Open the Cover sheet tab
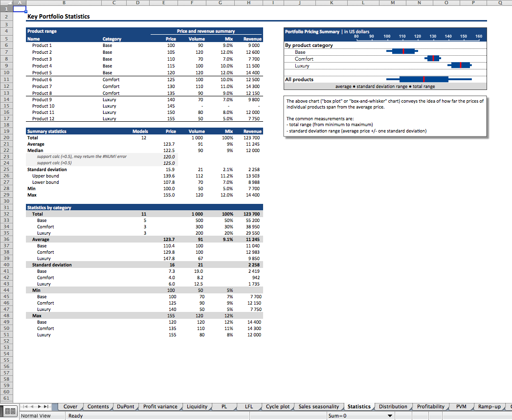512x420 pixels. point(70,407)
